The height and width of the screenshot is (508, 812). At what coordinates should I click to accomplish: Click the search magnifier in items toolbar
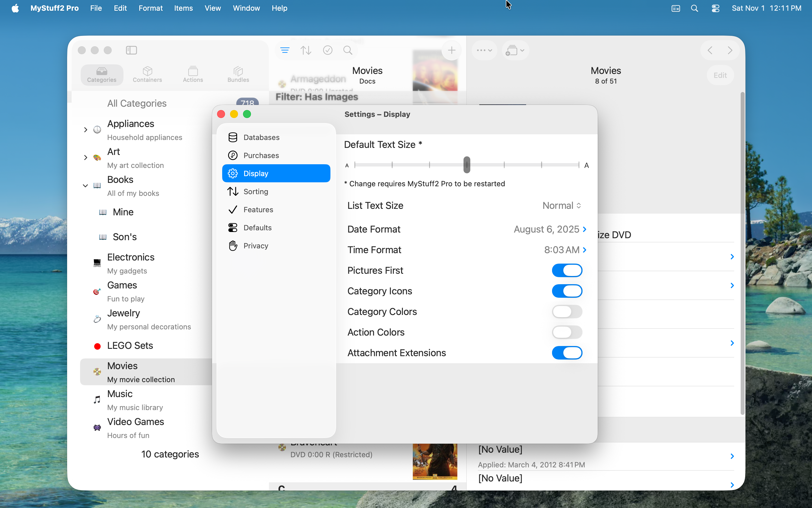point(348,51)
